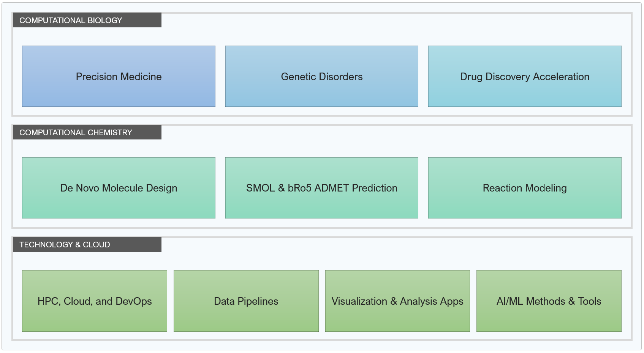Click the Genetic Disorders text label

point(322,77)
